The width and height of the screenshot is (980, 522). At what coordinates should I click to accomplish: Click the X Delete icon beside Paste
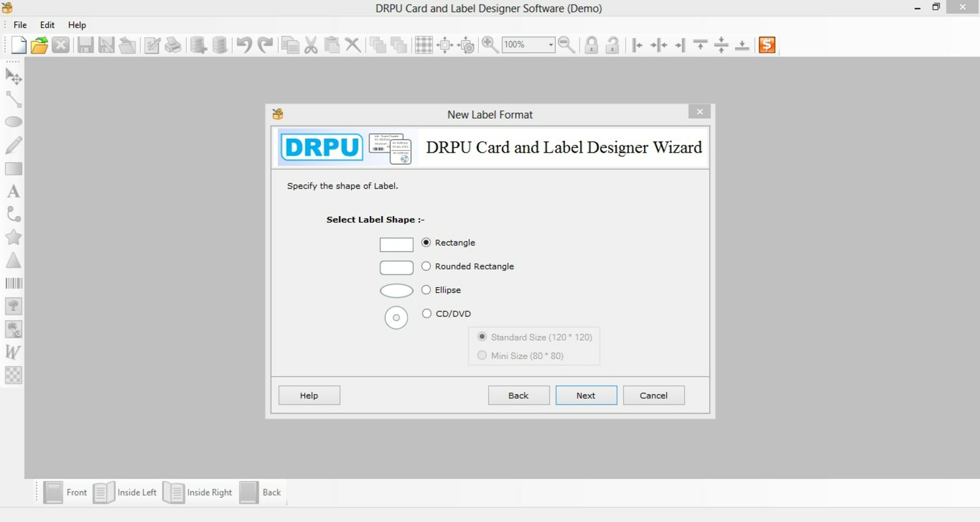pos(352,45)
